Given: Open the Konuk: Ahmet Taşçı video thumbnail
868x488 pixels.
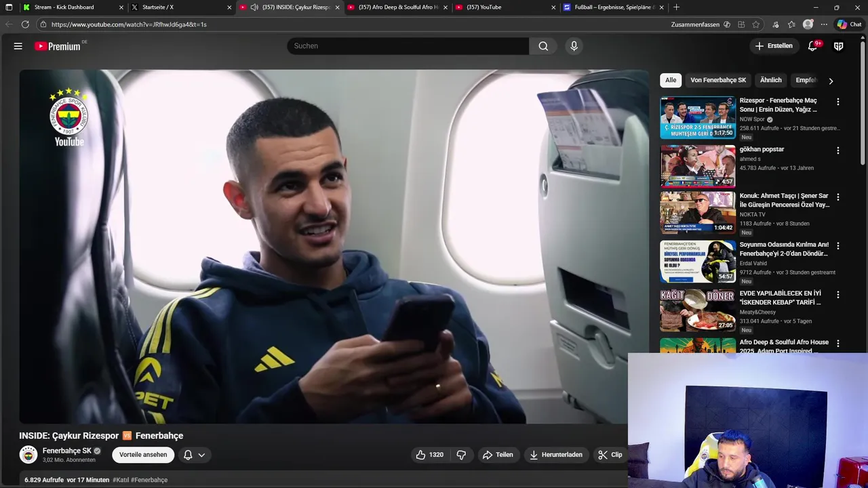Looking at the screenshot, I should [x=697, y=213].
